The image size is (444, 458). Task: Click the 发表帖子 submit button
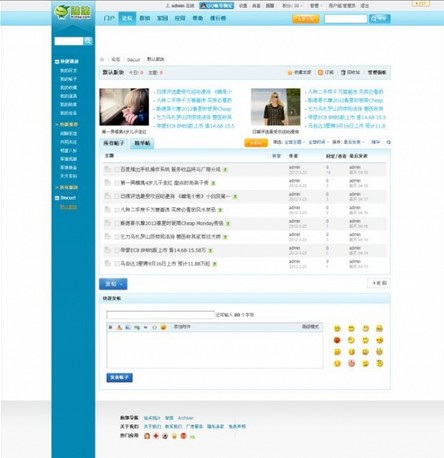[x=119, y=377]
